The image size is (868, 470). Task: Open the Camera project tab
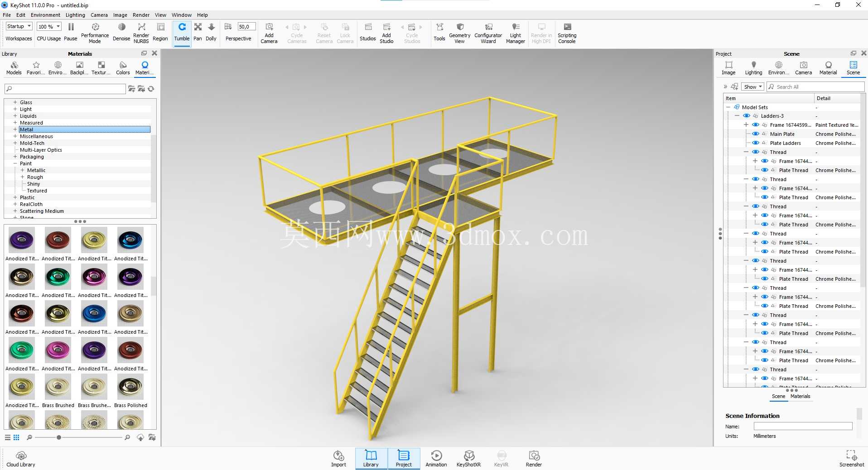pyautogui.click(x=803, y=68)
